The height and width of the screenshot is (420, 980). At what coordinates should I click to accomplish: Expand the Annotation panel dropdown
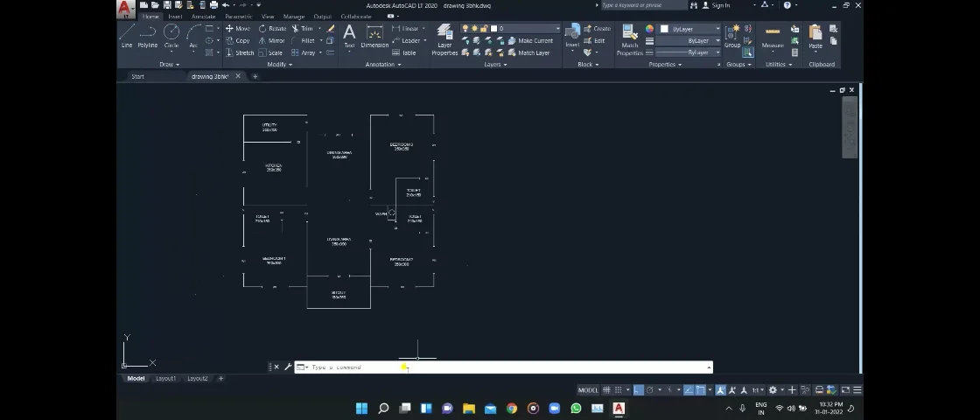[x=383, y=65]
